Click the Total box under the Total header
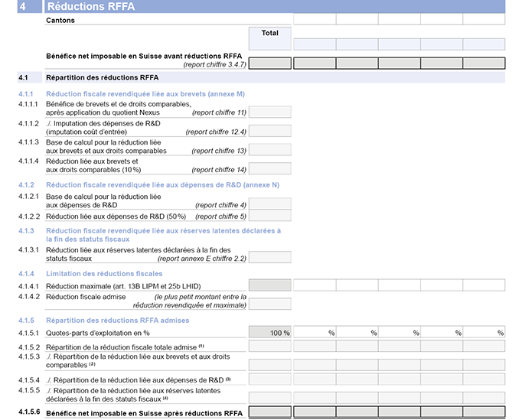This screenshot has height=420, width=522. coord(269,44)
